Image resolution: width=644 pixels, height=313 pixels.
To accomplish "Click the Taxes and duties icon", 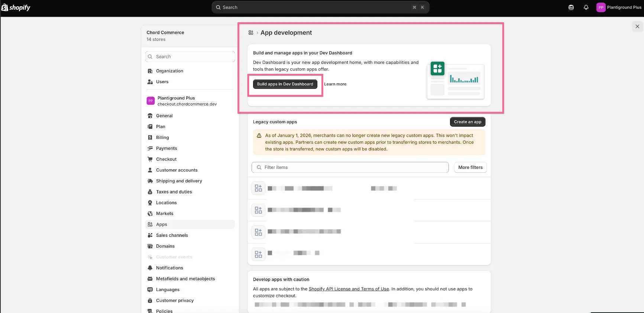I will click(150, 192).
